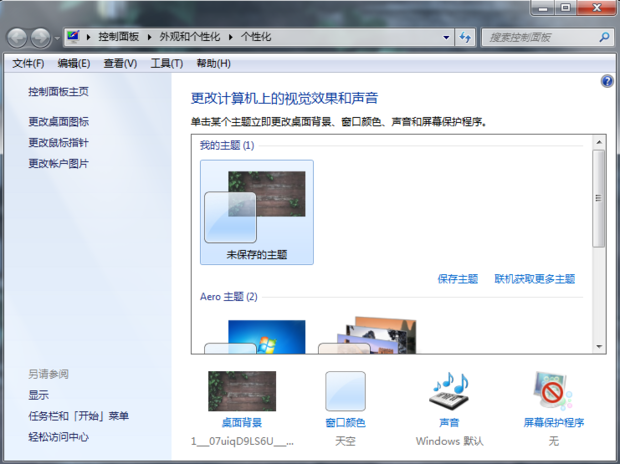Image resolution: width=620 pixels, height=464 pixels.
Task: Open 更改桌面图标 link
Action: (x=59, y=122)
